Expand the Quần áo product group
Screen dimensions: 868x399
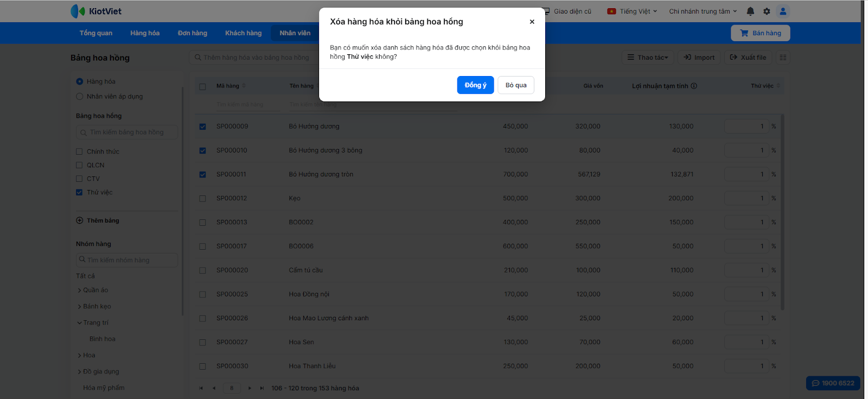coord(80,290)
